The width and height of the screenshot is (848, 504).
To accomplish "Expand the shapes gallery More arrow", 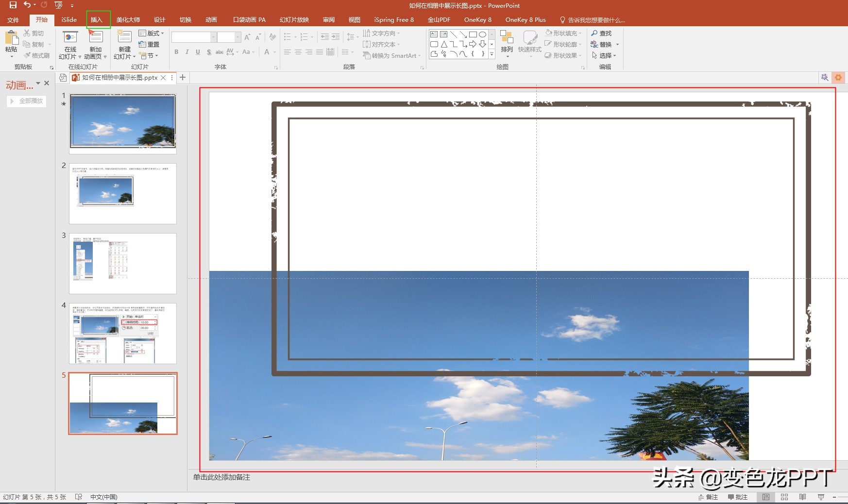I will [x=492, y=54].
